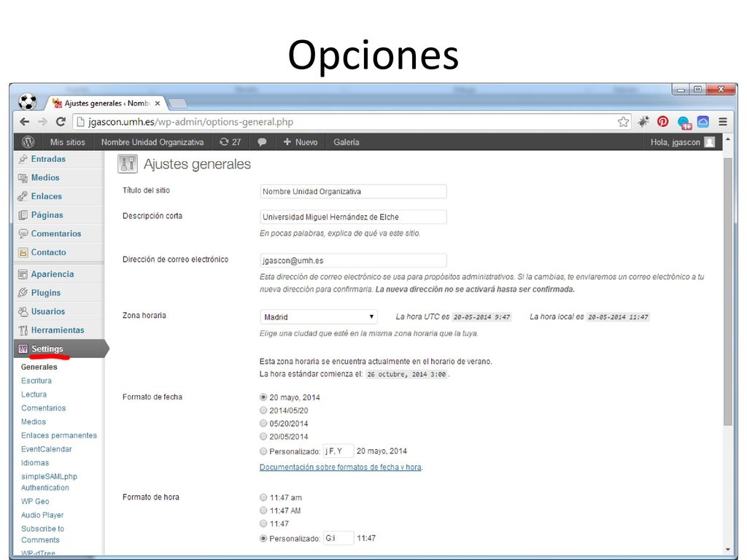Viewport: 747px width, 560px height.
Task: Click the email address field
Action: pyautogui.click(x=353, y=260)
